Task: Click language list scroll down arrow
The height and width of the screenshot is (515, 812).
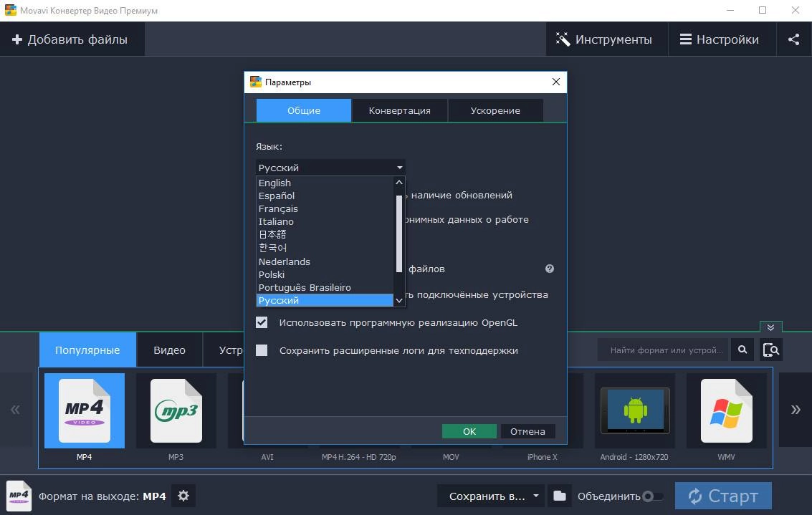Action: click(398, 300)
